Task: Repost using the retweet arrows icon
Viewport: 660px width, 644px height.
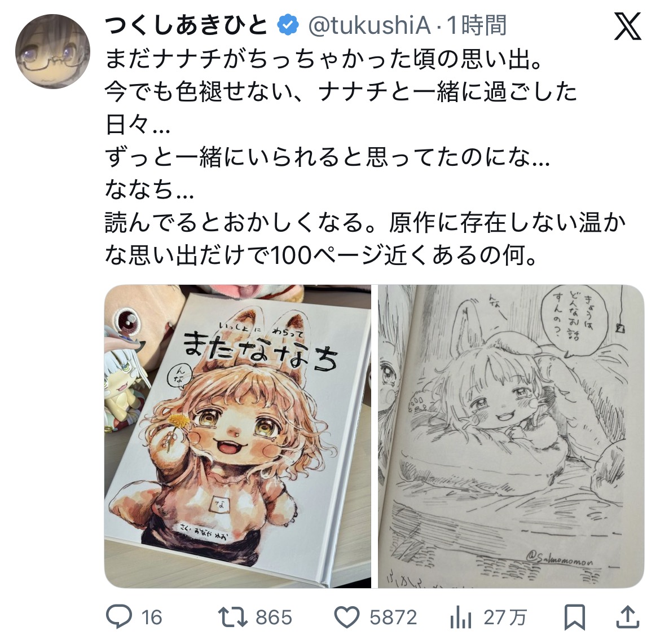Action: (232, 617)
